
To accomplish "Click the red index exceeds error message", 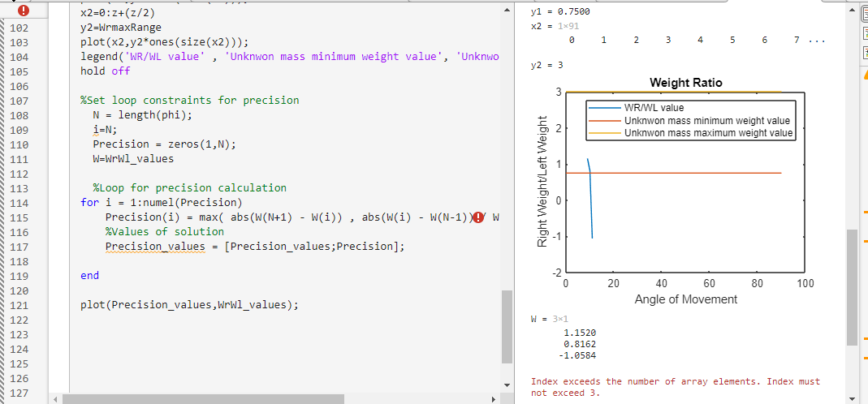I will [x=676, y=388].
